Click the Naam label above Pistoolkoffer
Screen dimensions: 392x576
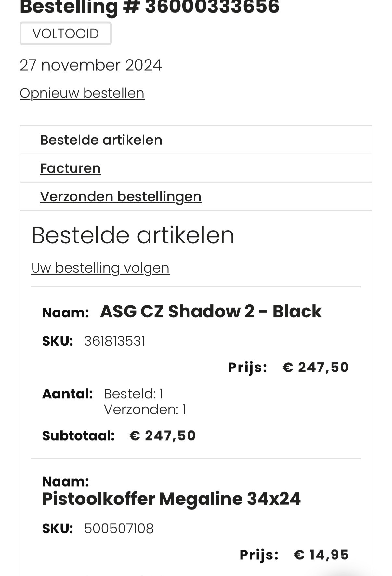(x=65, y=481)
